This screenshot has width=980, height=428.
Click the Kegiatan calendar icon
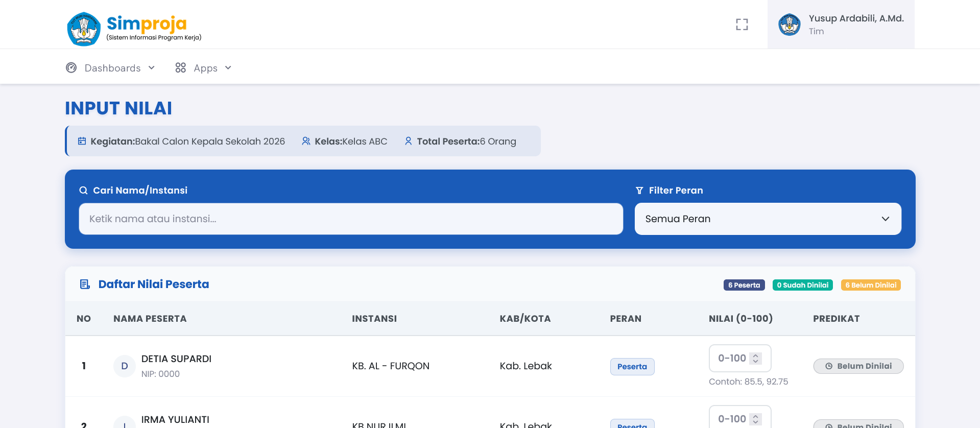click(x=82, y=141)
